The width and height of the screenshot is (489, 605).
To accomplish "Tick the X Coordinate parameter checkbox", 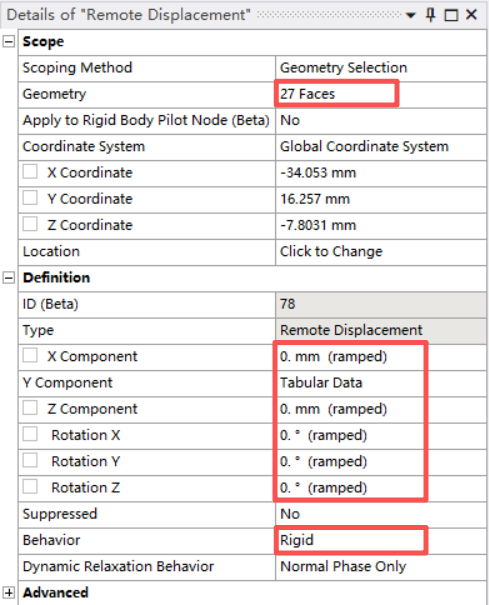I will (30, 172).
